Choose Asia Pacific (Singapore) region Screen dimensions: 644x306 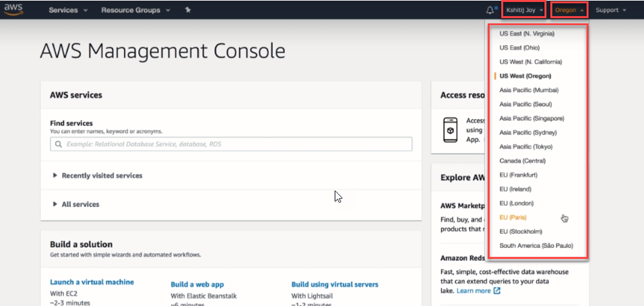[x=532, y=119]
